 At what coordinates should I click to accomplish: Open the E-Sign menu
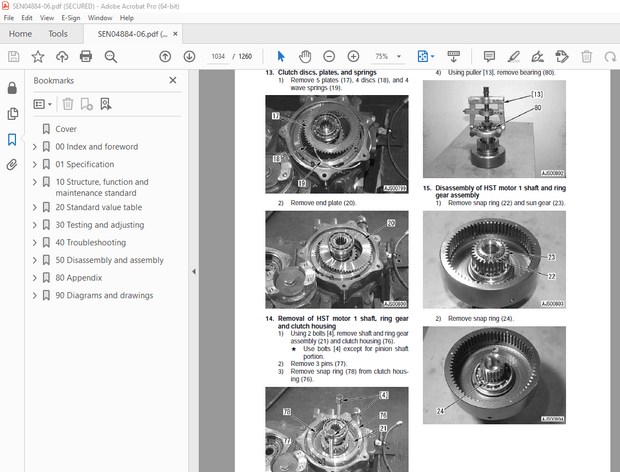pos(71,18)
